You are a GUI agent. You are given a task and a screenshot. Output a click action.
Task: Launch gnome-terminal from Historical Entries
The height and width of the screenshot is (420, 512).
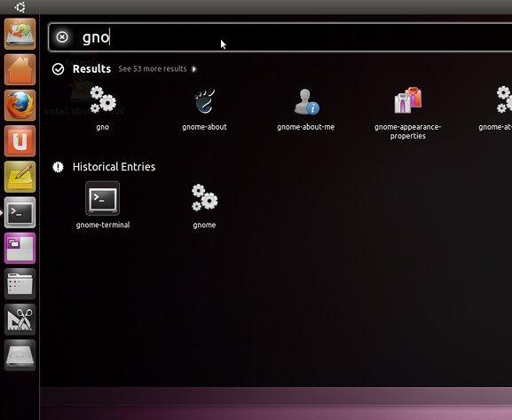103,205
